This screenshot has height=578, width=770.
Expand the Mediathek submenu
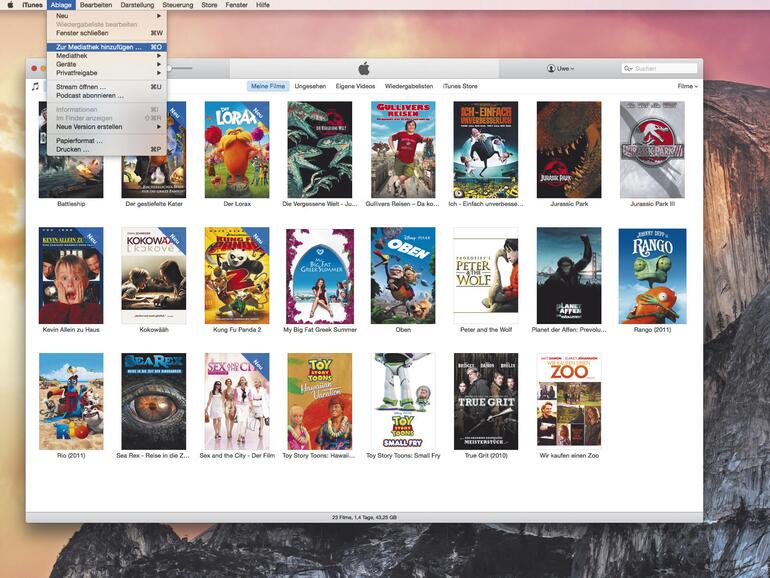pos(107,55)
